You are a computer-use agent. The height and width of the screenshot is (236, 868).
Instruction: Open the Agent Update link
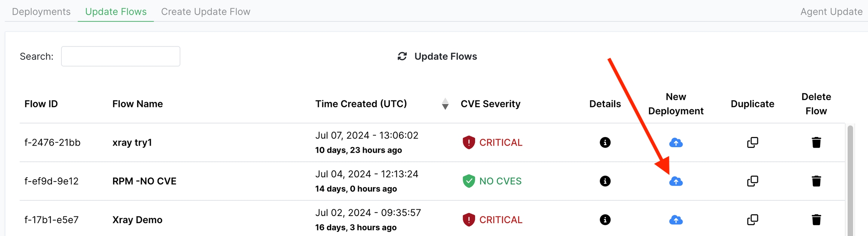(831, 12)
